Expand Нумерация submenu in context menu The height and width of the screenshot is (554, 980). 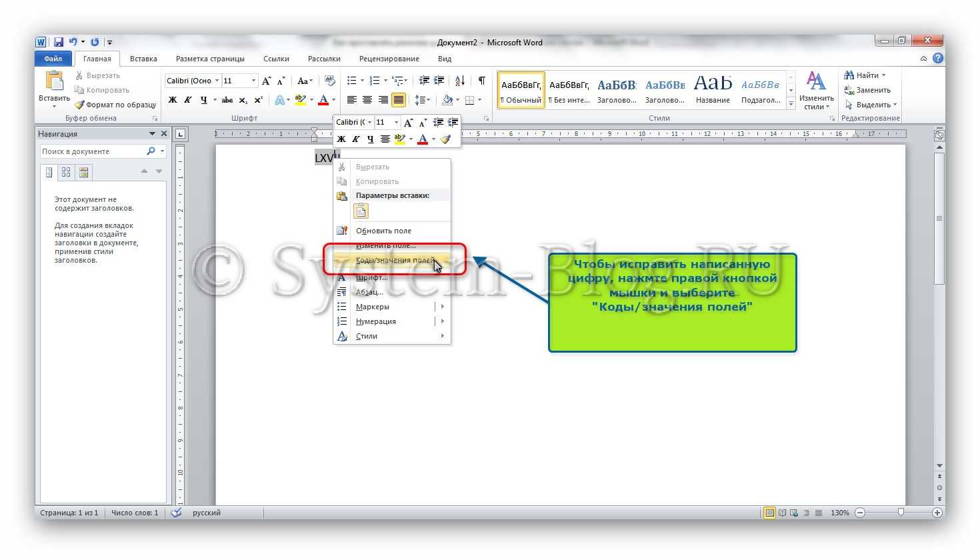[x=392, y=321]
